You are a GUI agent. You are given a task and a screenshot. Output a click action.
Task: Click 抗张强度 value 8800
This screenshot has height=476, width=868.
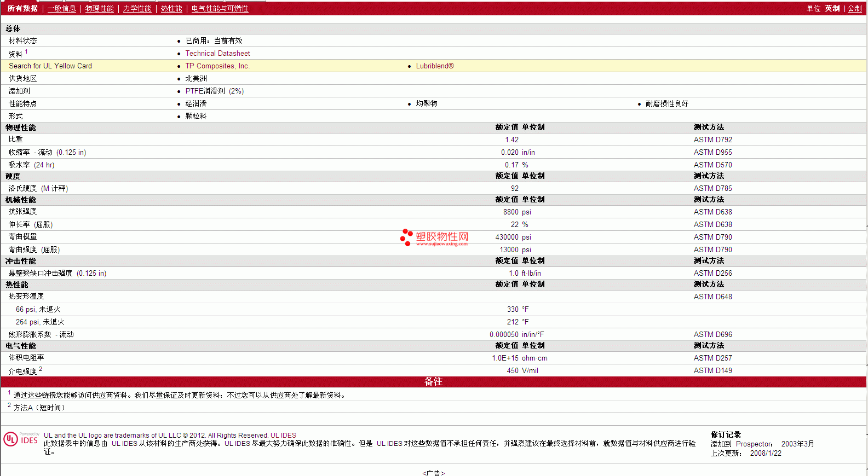[510, 212]
